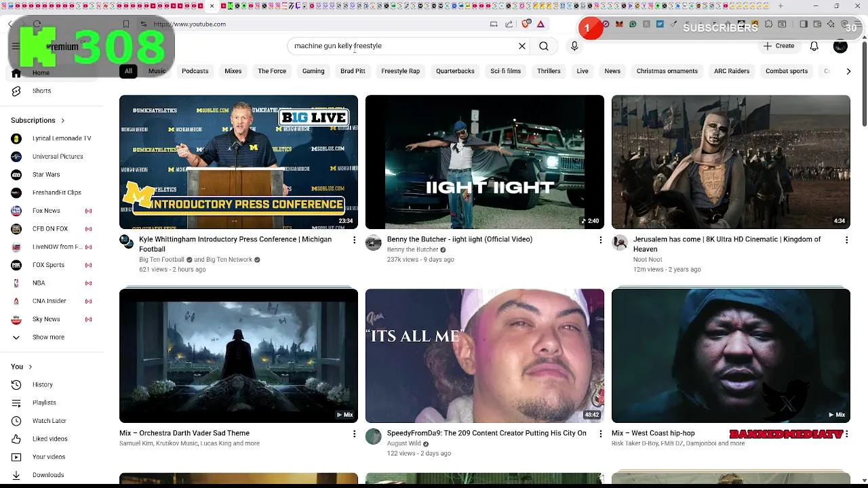This screenshot has width=868, height=488.
Task: Click Jerusalem has come video title
Action: coord(727,244)
